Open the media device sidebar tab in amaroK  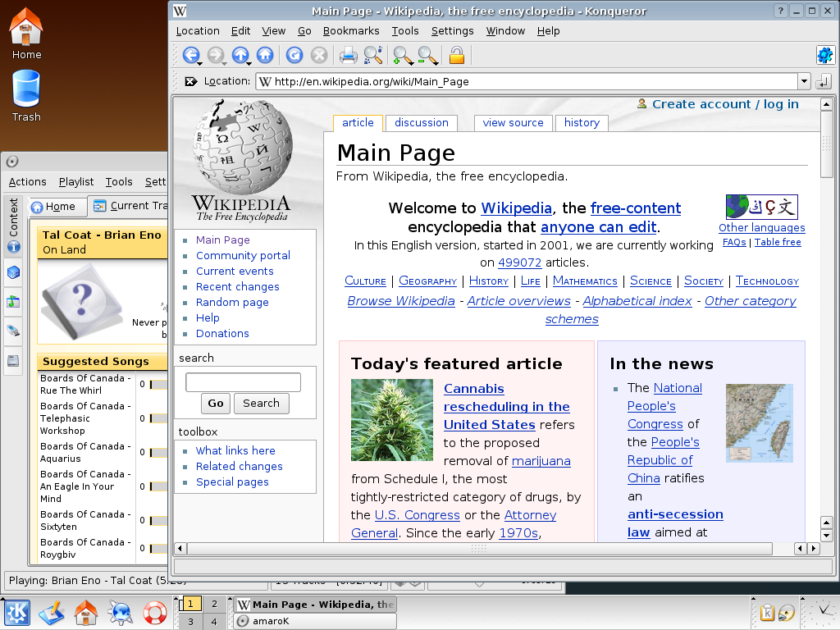pos(14,331)
